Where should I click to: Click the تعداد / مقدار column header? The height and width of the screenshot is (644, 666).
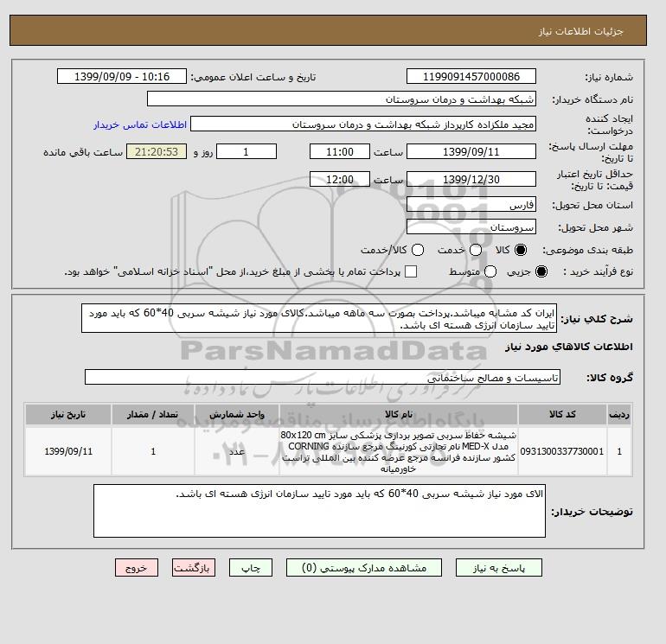coord(153,414)
